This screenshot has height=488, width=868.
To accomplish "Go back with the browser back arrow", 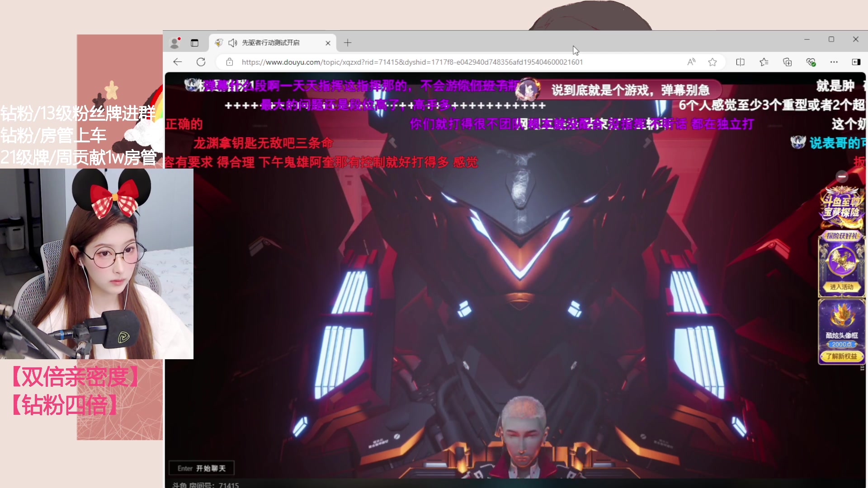I will coord(178,62).
